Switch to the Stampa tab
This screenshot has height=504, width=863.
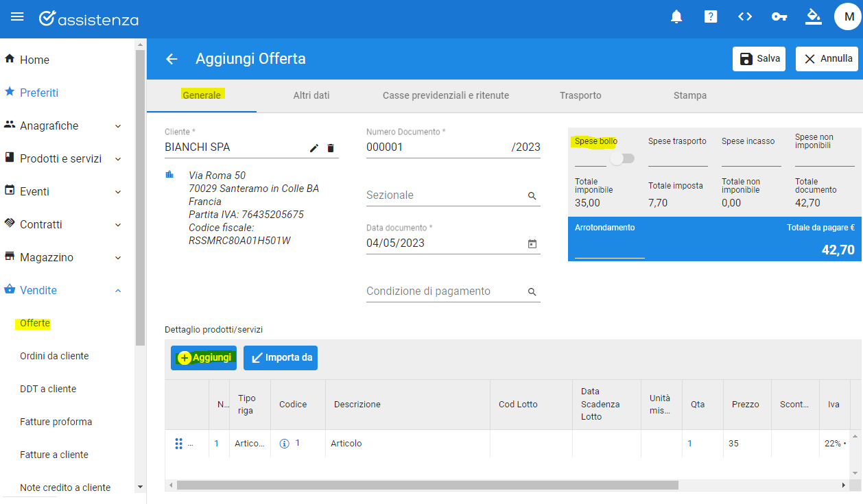pos(690,95)
